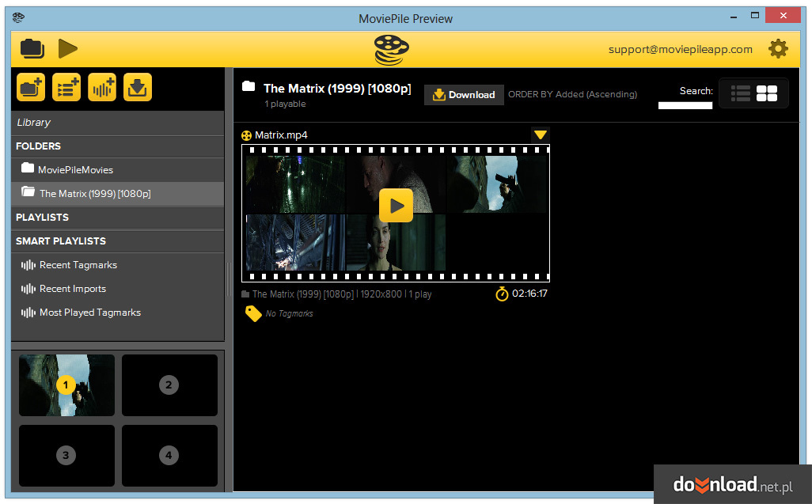The image size is (812, 504).
Task: Click the MoviePileMovies folder icon
Action: pos(28,169)
